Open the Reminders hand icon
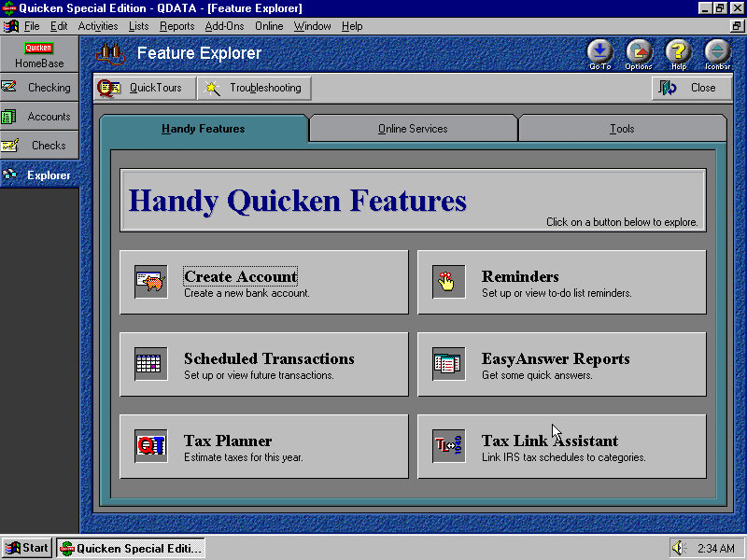Viewport: 747px width, 560px height. coord(448,281)
